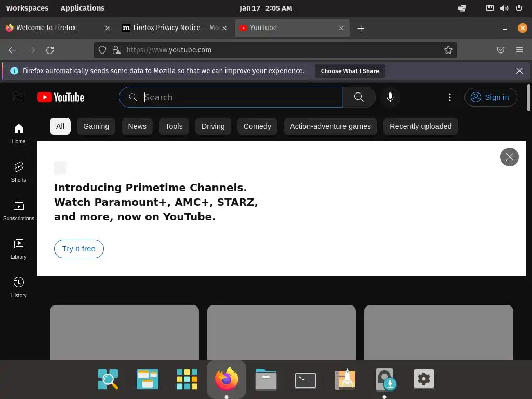This screenshot has width=532, height=399.
Task: Select the All filter chip
Action: point(60,126)
